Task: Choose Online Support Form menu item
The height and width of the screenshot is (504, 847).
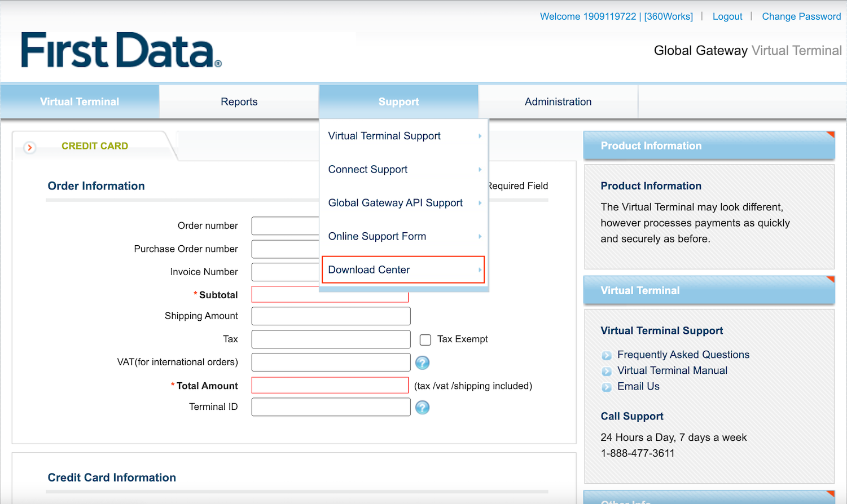Action: (x=403, y=236)
